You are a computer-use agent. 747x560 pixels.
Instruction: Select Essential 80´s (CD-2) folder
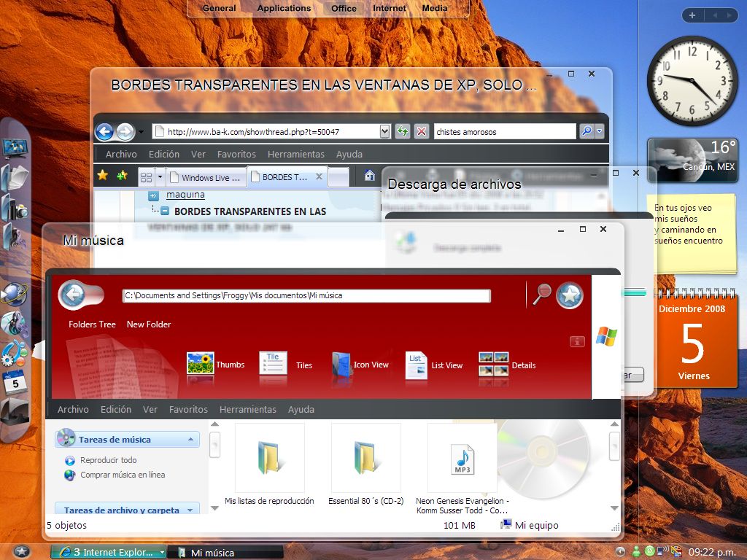[x=366, y=464]
